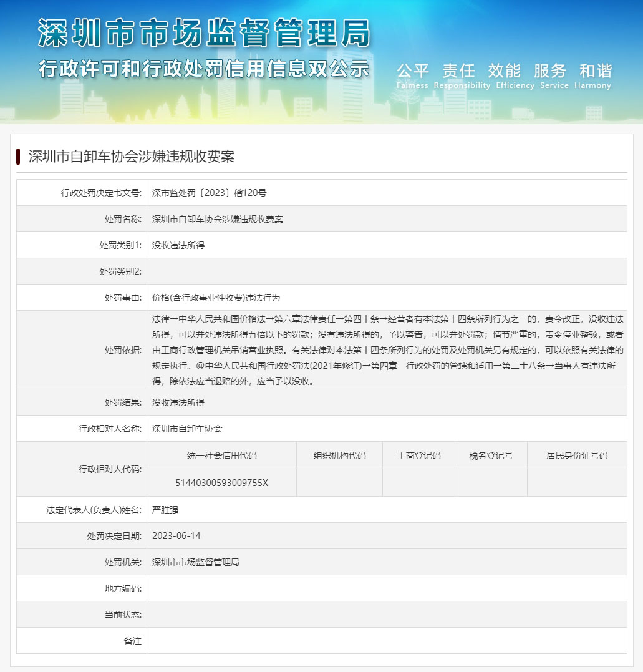Viewport: 643px width, 672px height.
Task: Click the 当前状态 label
Action: pos(123,615)
